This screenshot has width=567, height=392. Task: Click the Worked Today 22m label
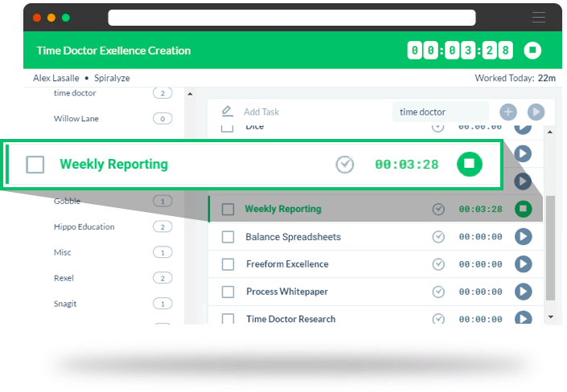click(515, 78)
